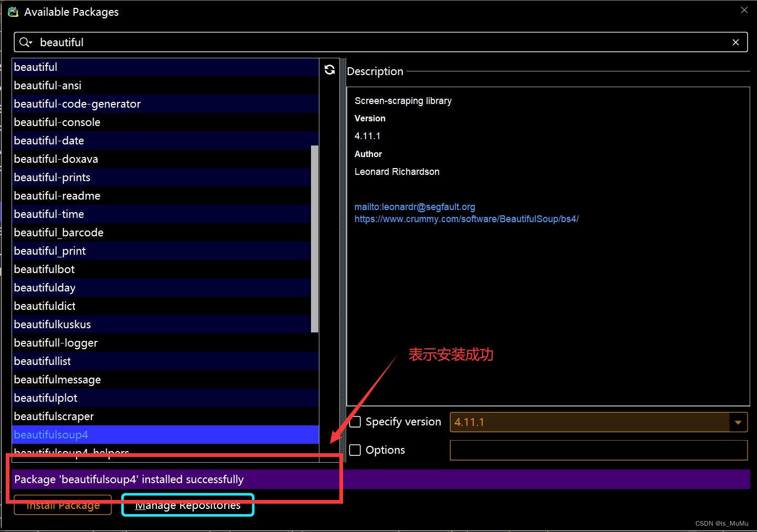This screenshot has height=532, width=757.
Task: Click the Install Package button
Action: click(63, 505)
